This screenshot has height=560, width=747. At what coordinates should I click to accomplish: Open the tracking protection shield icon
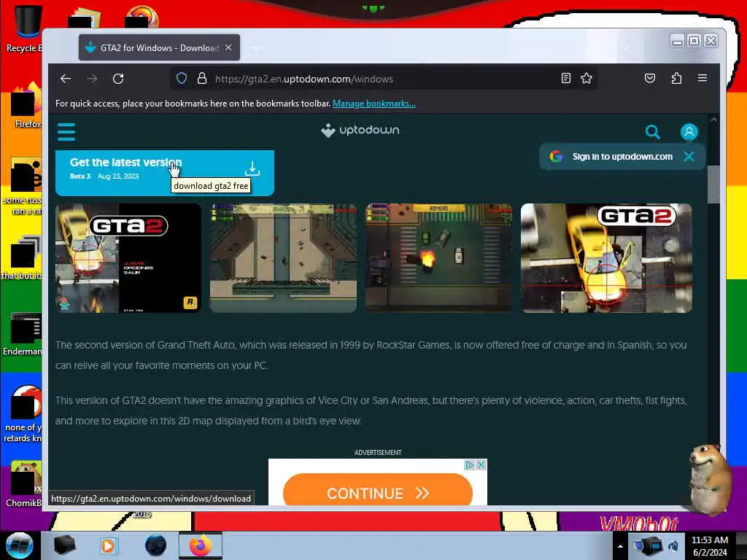click(182, 79)
